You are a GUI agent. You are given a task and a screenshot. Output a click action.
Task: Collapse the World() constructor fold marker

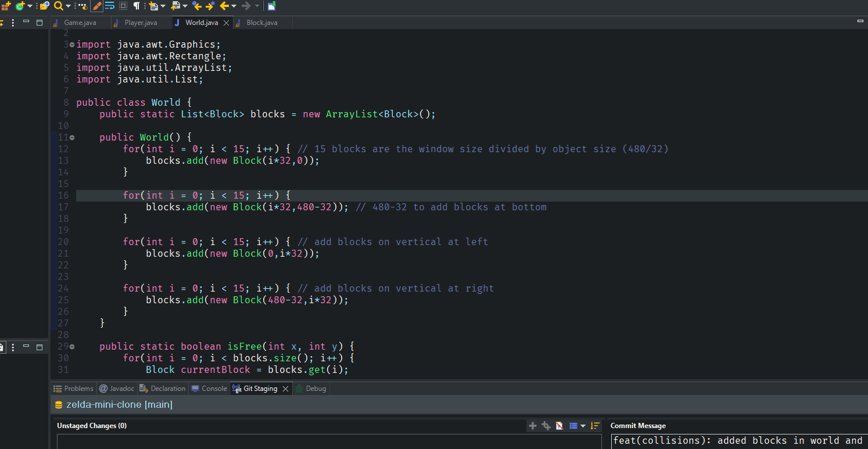(x=72, y=137)
